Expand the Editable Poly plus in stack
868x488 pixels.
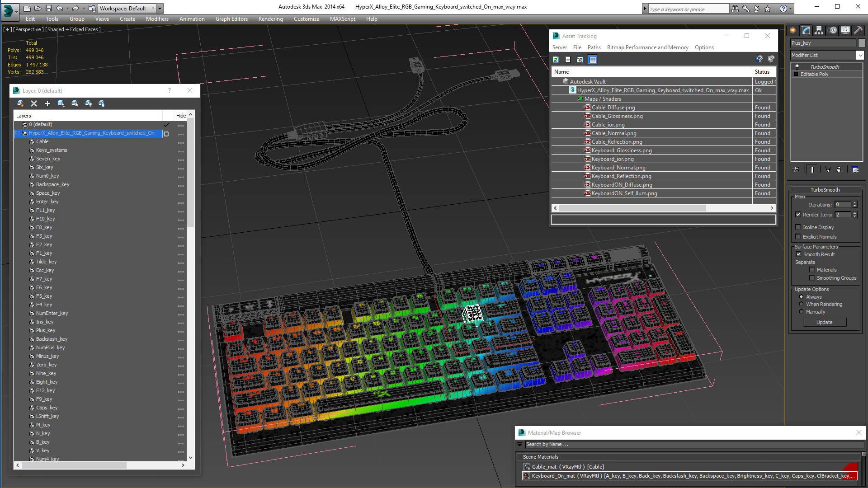click(796, 74)
